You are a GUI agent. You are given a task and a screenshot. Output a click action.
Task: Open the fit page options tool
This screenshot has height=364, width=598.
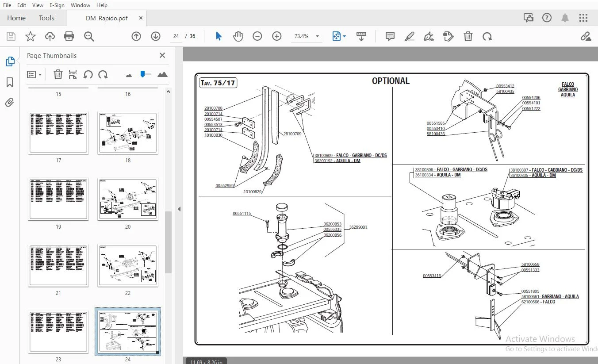pos(339,36)
